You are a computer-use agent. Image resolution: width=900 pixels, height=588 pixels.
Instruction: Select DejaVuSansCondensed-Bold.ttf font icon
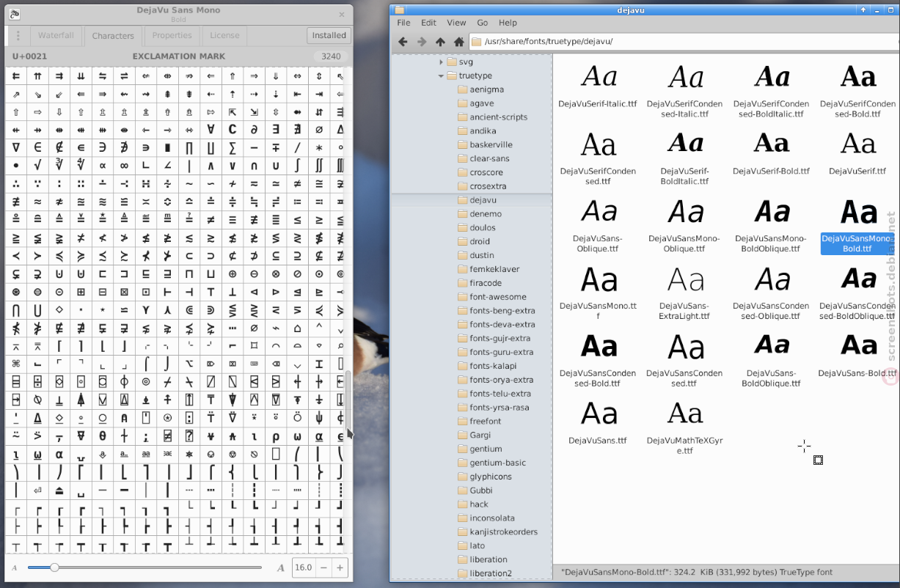click(x=599, y=346)
